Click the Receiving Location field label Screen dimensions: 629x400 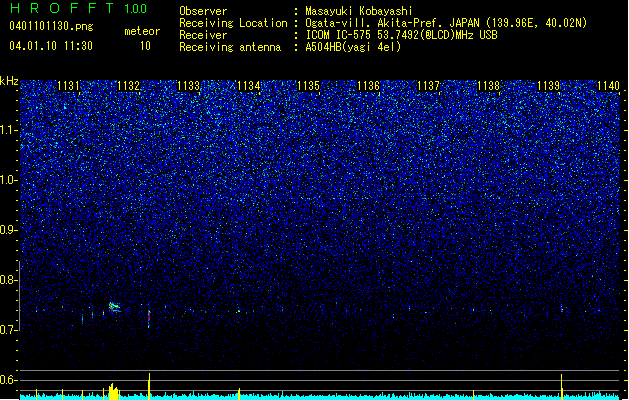[x=233, y=23]
